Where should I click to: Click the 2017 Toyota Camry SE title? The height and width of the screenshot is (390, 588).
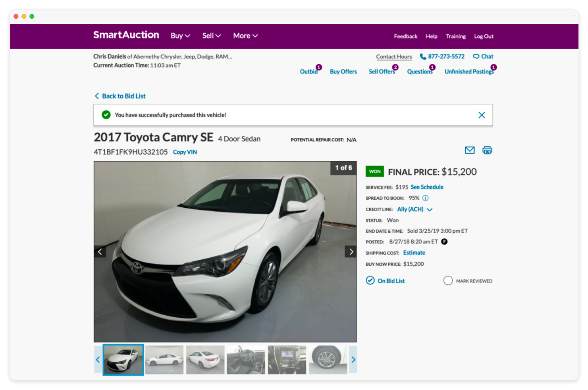(x=154, y=137)
